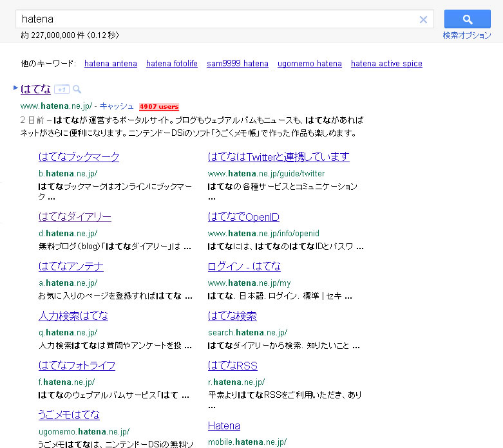Click the preview magnifier beside はてな result
503x448 pixels.
[77, 89]
